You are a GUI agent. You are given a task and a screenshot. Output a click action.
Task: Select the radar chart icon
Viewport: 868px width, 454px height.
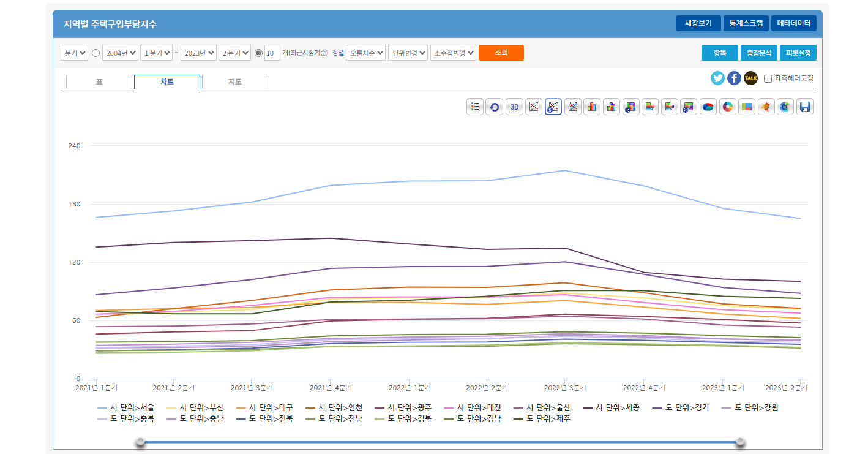(x=766, y=107)
